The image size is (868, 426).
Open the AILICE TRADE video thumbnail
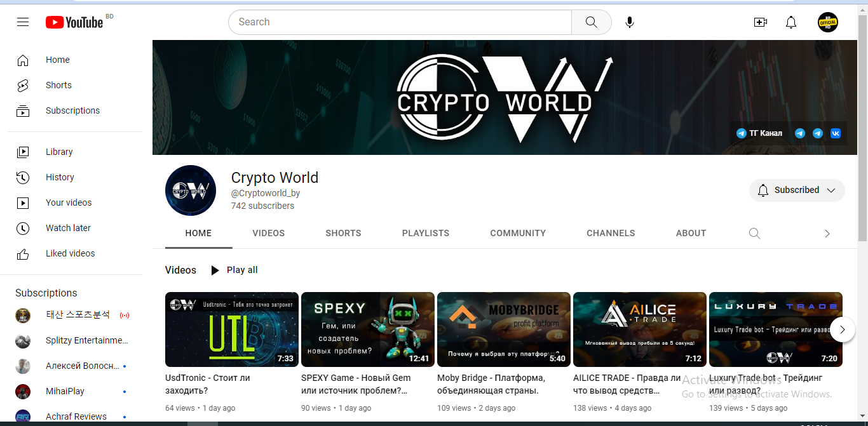[x=640, y=329]
